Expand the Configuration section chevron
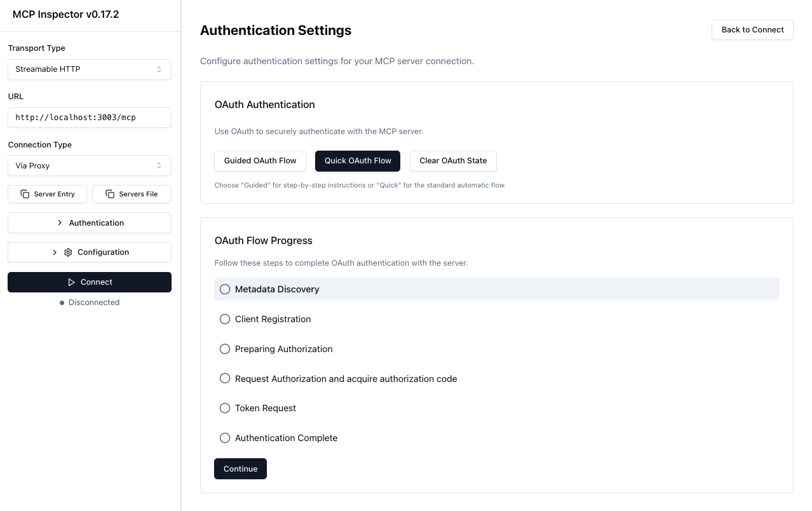 (x=55, y=252)
